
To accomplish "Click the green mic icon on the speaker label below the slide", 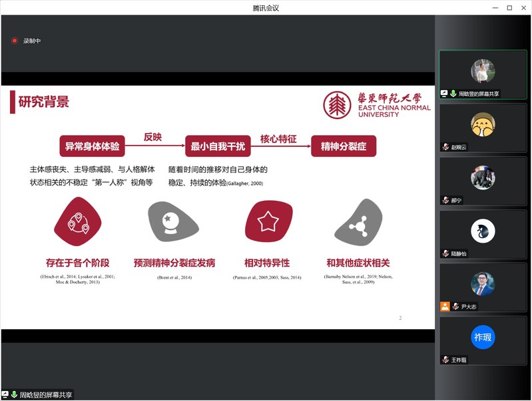I will [14, 395].
